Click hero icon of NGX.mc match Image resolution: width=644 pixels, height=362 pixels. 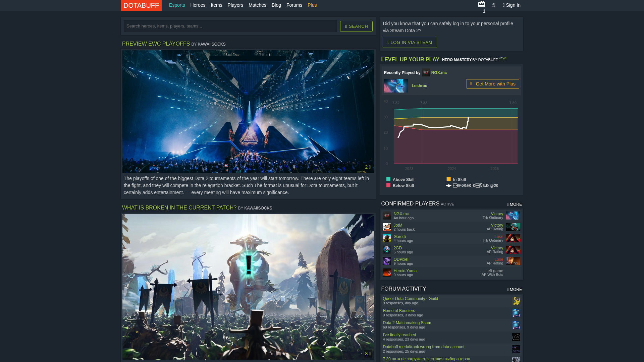tap(513, 216)
